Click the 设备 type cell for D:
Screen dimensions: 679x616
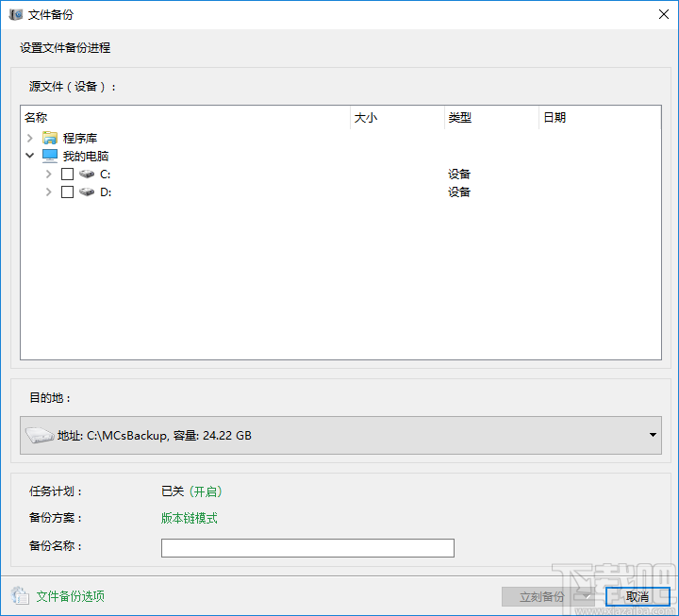pos(459,191)
